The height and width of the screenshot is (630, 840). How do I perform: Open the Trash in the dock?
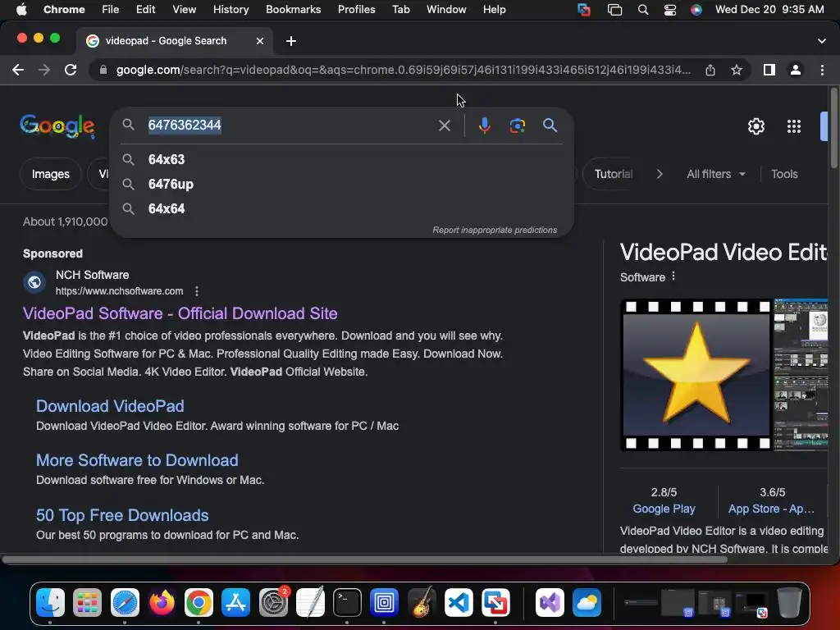pos(789,602)
